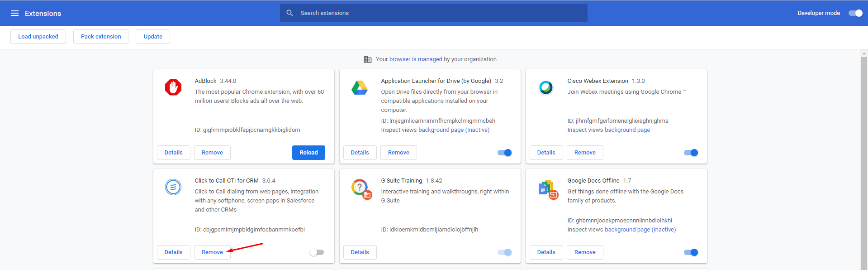Click the scrollbar up arrow
Screen dimensions: 868x270
(864, 53)
